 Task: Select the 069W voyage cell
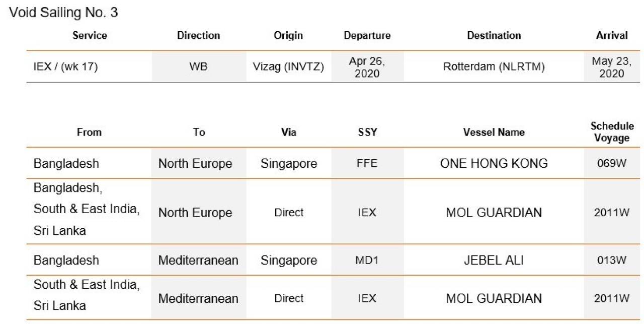tap(612, 164)
